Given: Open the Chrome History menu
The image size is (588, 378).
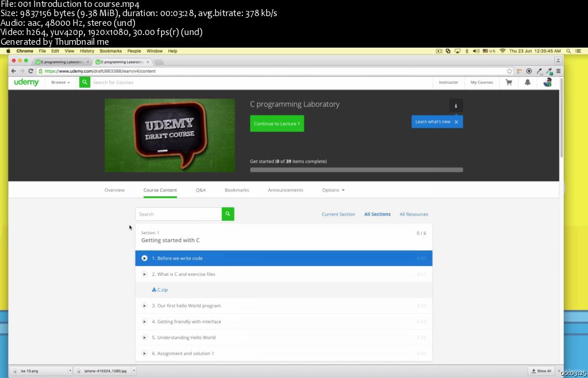Looking at the screenshot, I should 87,51.
